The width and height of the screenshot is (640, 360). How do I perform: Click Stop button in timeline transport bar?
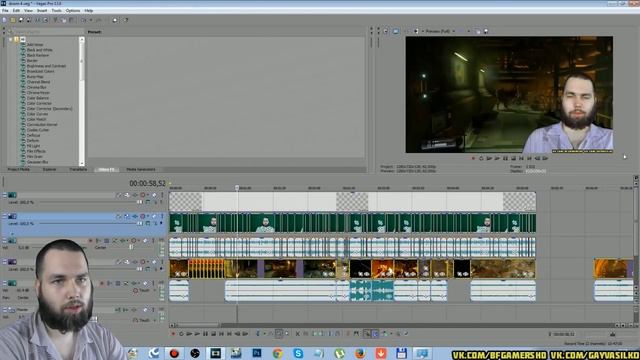pos(214,334)
